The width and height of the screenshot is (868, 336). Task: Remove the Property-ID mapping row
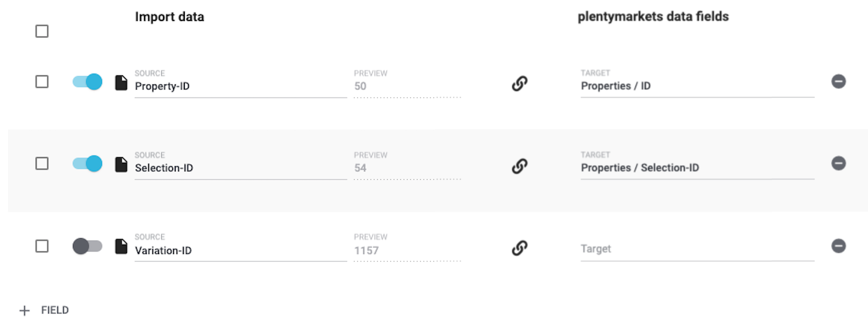[x=838, y=81]
